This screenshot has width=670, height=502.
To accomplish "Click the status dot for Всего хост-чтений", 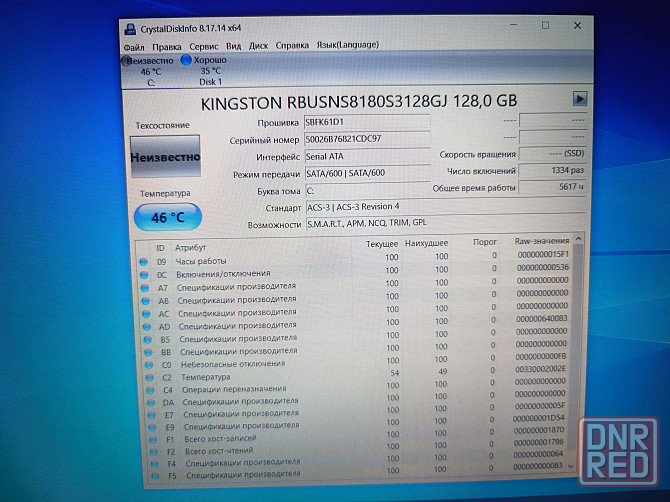I will [154, 452].
